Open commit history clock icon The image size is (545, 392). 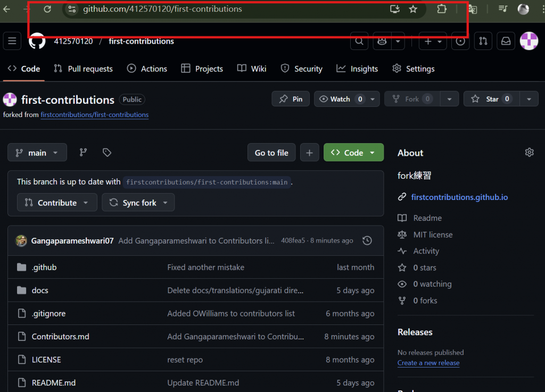click(x=367, y=240)
